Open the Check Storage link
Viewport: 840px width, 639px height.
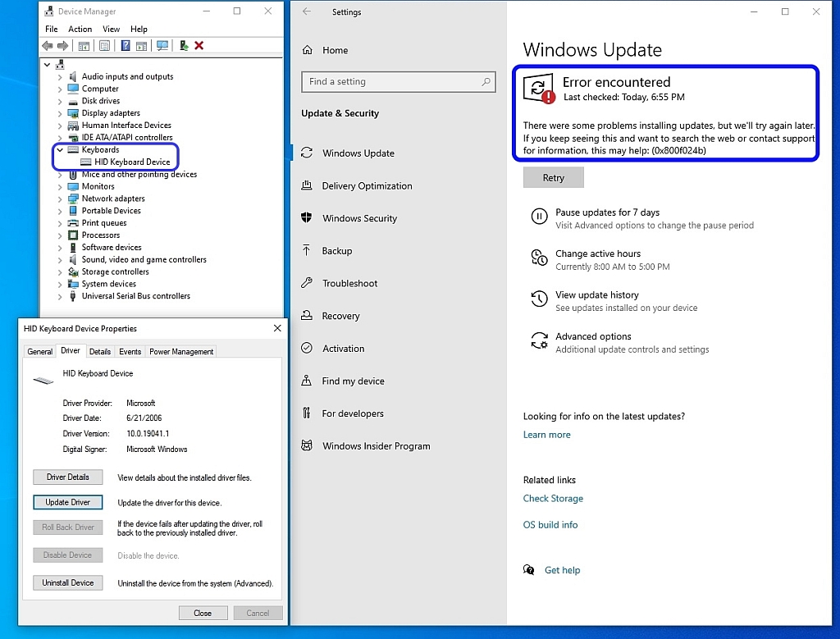click(x=554, y=498)
